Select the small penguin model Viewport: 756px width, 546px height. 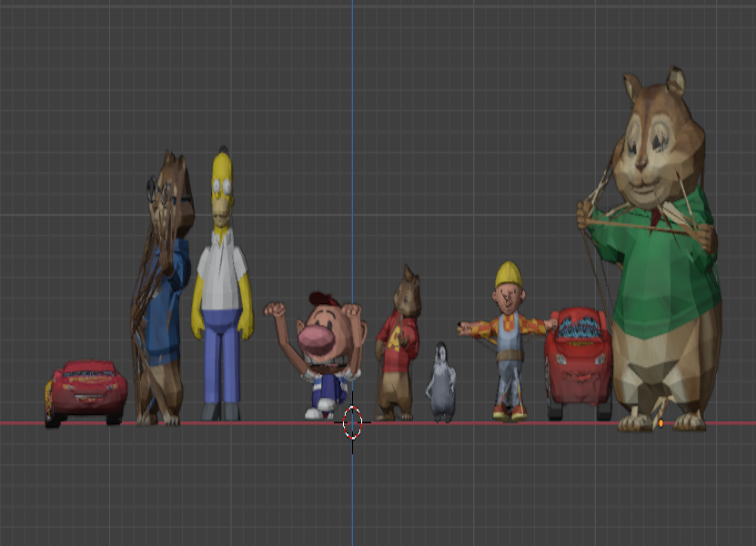[443, 382]
